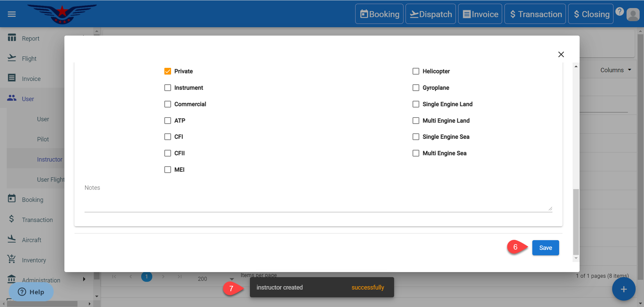Viewport: 644px width, 307px height.
Task: Click the Report table icon in sidebar
Action: pos(12,38)
